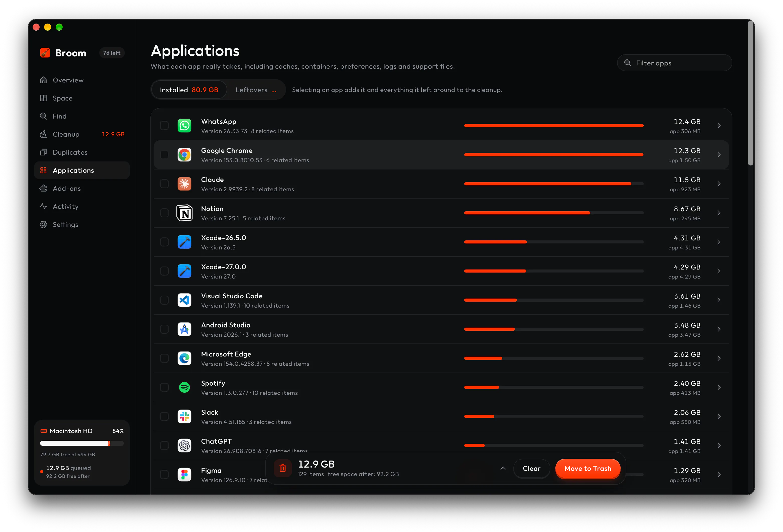Open the Add-ons section
Image resolution: width=783 pixels, height=532 pixels.
(x=82, y=188)
